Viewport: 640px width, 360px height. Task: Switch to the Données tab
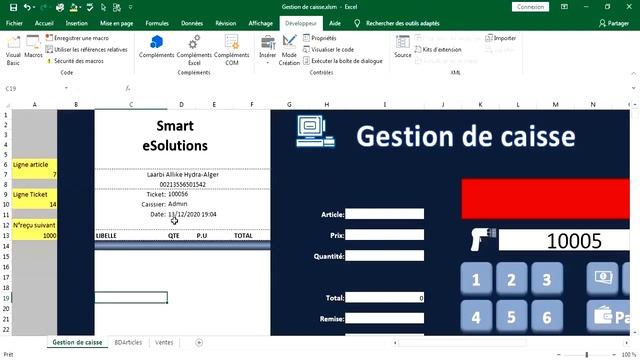(192, 23)
